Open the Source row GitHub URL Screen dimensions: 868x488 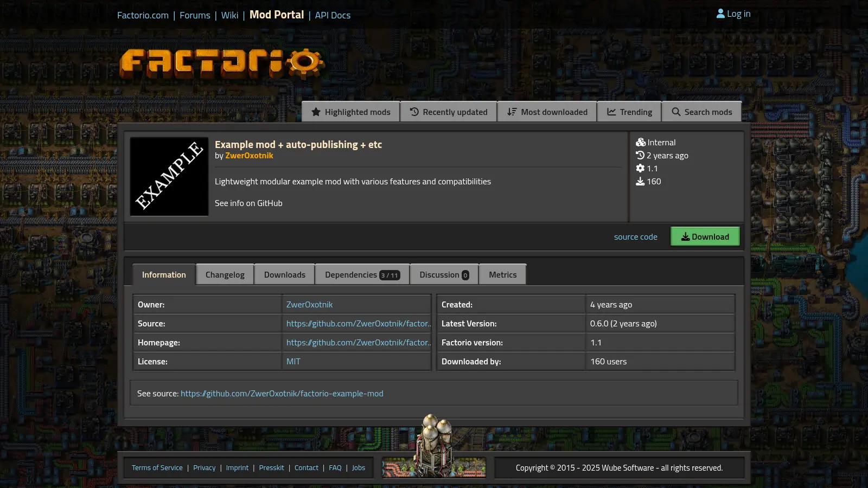[x=359, y=323]
